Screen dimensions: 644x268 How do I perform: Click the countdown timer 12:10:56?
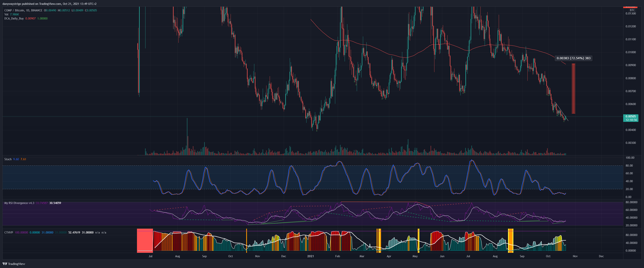(631, 120)
